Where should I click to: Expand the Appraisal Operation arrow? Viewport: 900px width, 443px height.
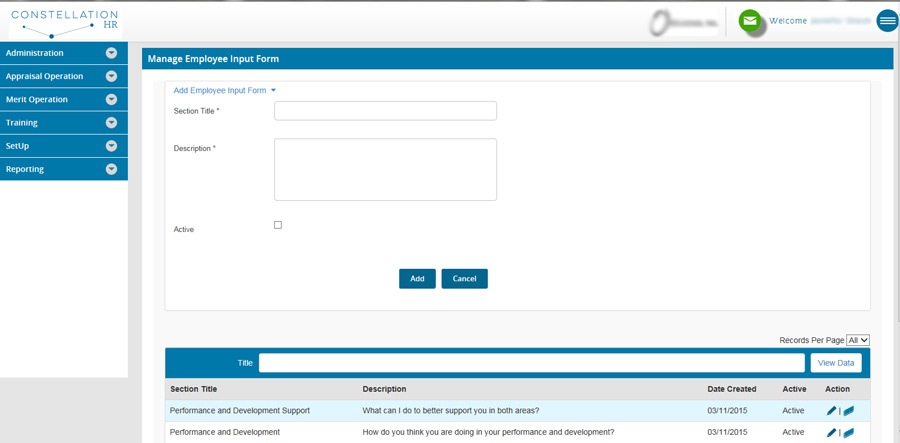(111, 76)
